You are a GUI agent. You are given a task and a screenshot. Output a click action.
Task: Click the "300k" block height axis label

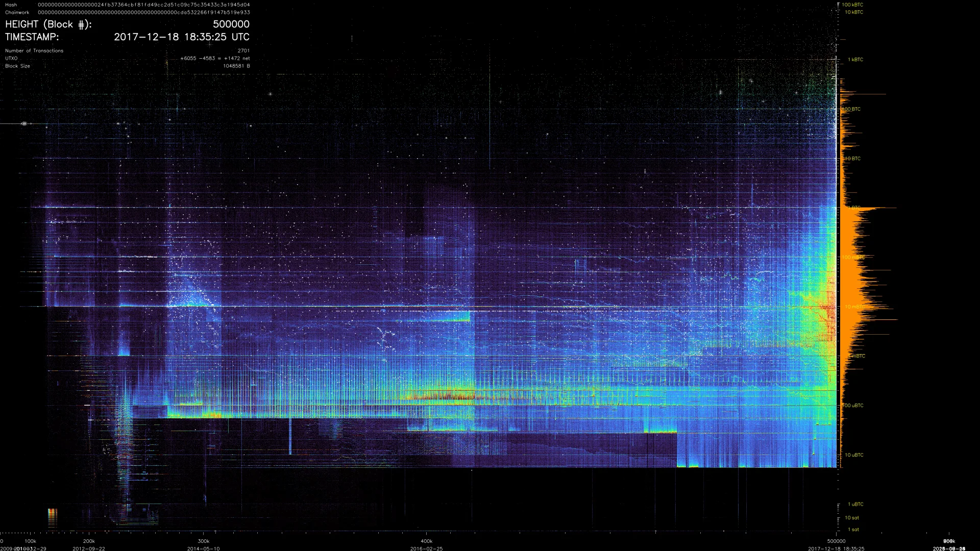204,541
